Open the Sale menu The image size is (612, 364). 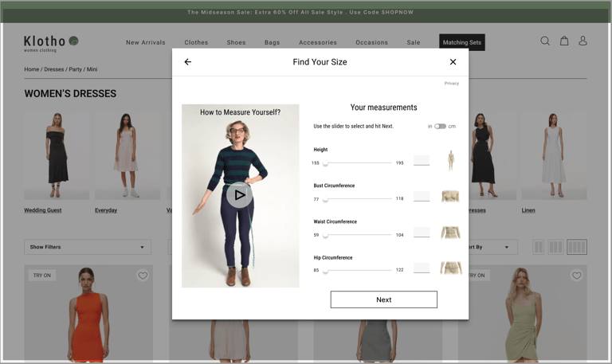click(414, 42)
